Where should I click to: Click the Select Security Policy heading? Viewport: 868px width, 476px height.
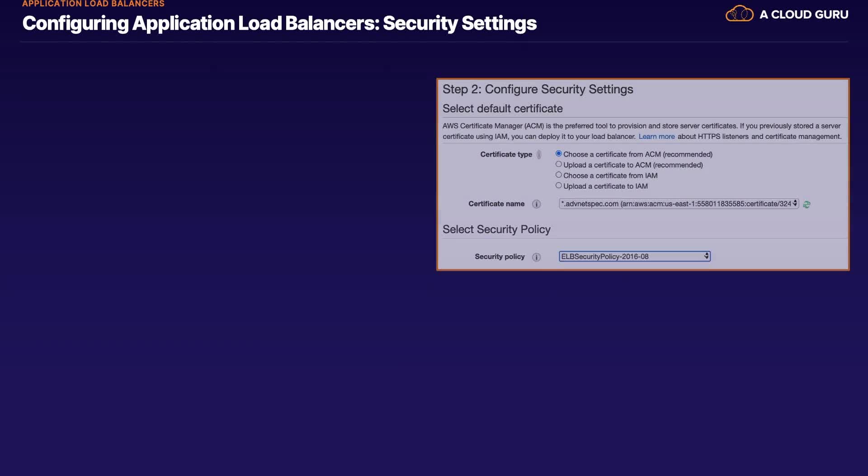(x=496, y=229)
